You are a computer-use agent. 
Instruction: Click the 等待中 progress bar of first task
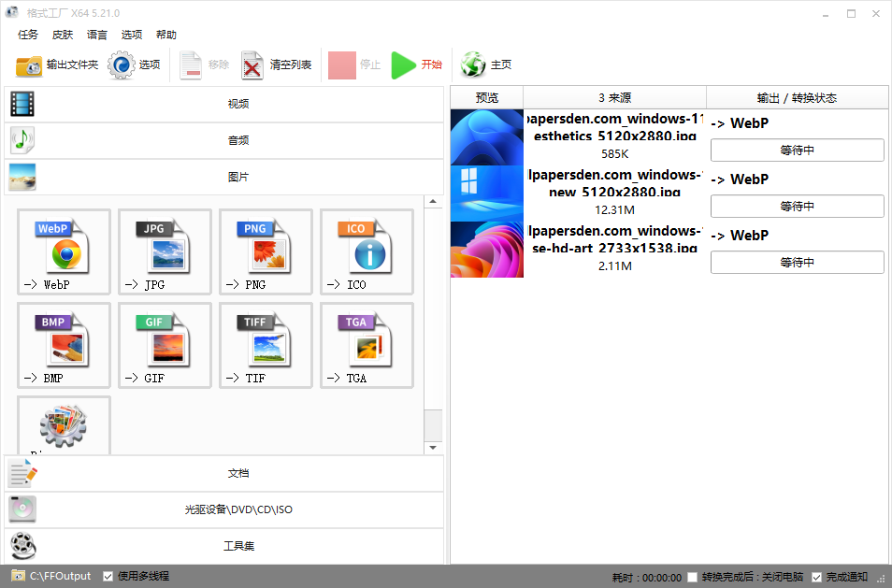(x=797, y=150)
